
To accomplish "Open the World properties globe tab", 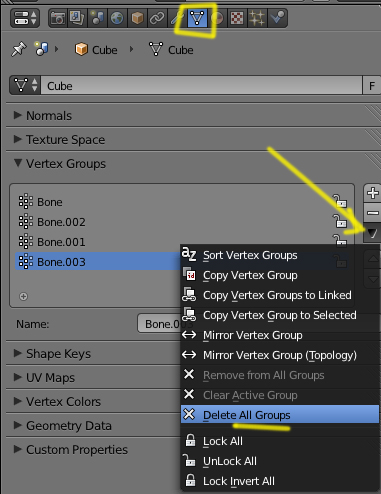I will pos(117,18).
